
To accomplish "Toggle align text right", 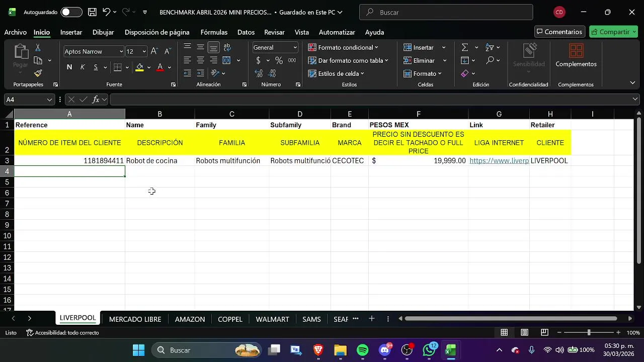I will (x=213, y=60).
